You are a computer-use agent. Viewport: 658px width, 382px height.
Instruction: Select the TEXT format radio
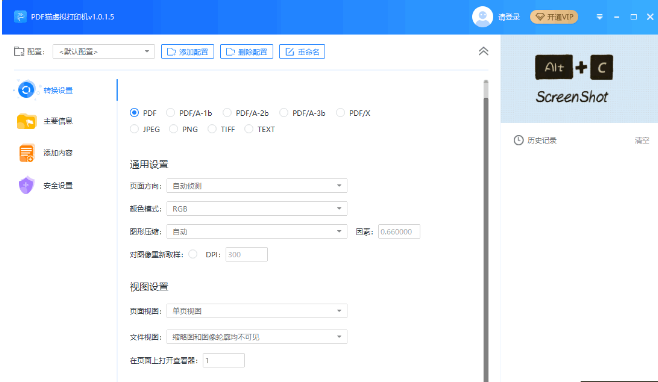pyautogui.click(x=249, y=129)
